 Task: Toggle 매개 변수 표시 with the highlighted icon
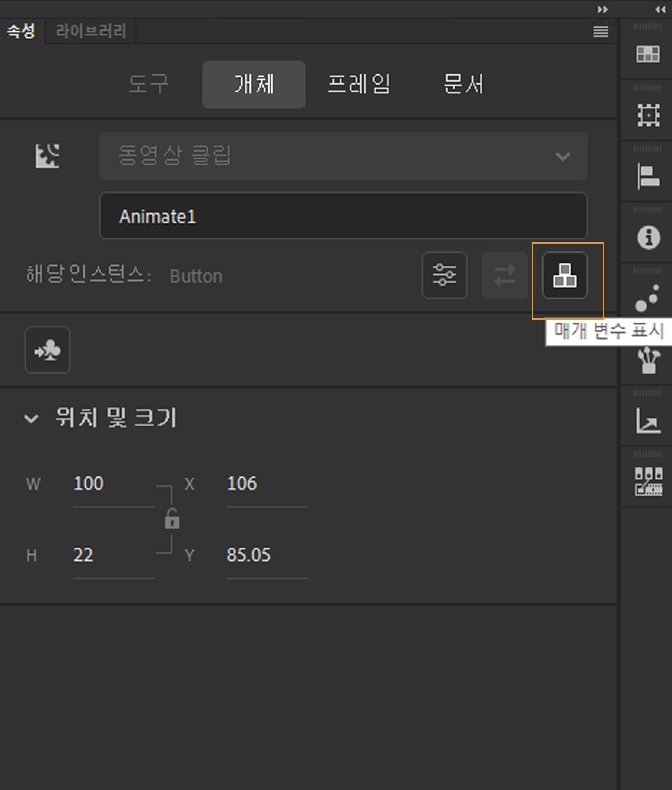point(564,275)
